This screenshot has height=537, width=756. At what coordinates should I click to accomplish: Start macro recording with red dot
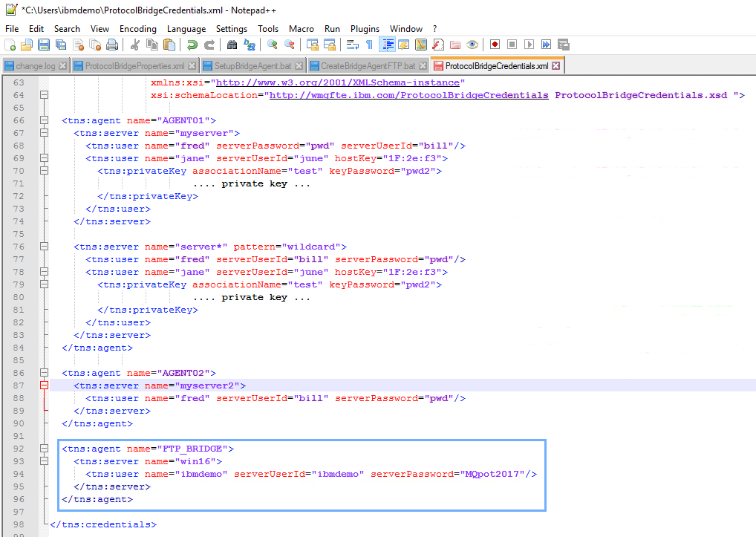coord(495,45)
